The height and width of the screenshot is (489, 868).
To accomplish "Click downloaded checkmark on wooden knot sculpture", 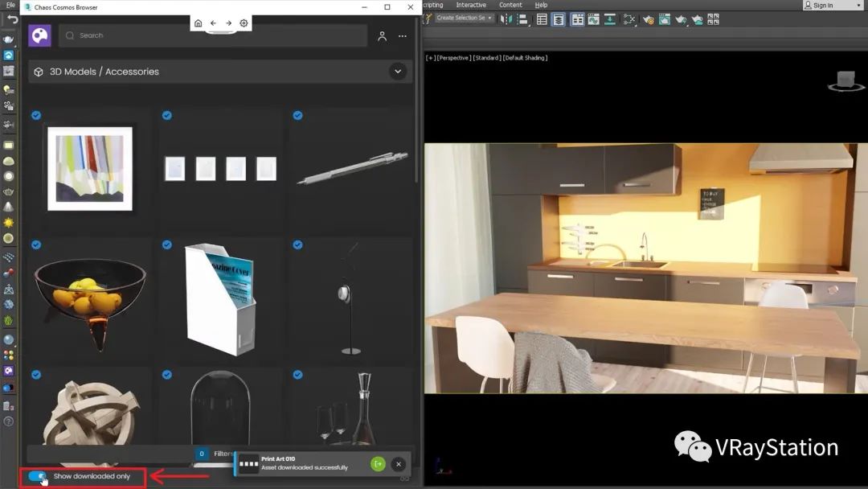I will click(36, 375).
